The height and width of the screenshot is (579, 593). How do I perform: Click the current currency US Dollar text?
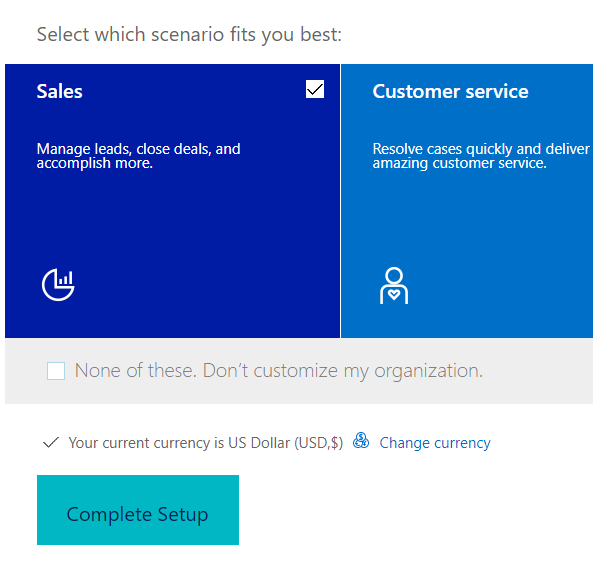pyautogui.click(x=206, y=443)
